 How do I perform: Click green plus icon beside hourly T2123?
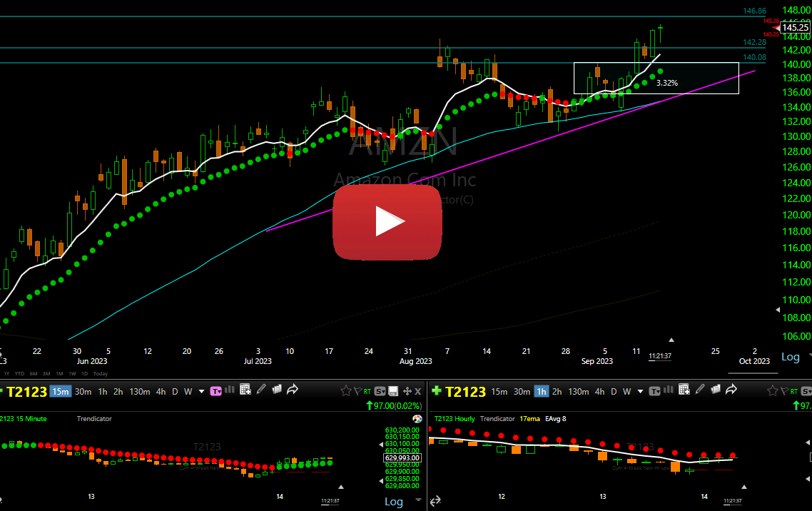click(x=437, y=391)
